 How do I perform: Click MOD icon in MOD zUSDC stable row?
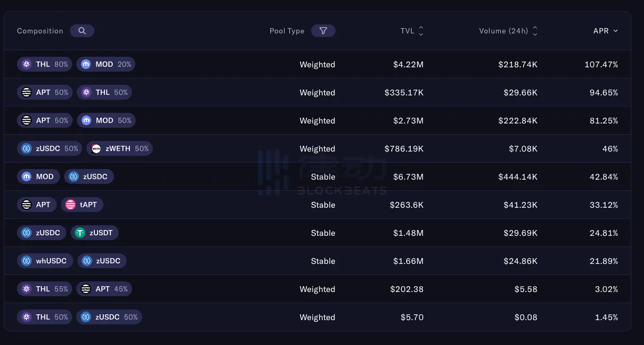pyautogui.click(x=27, y=177)
